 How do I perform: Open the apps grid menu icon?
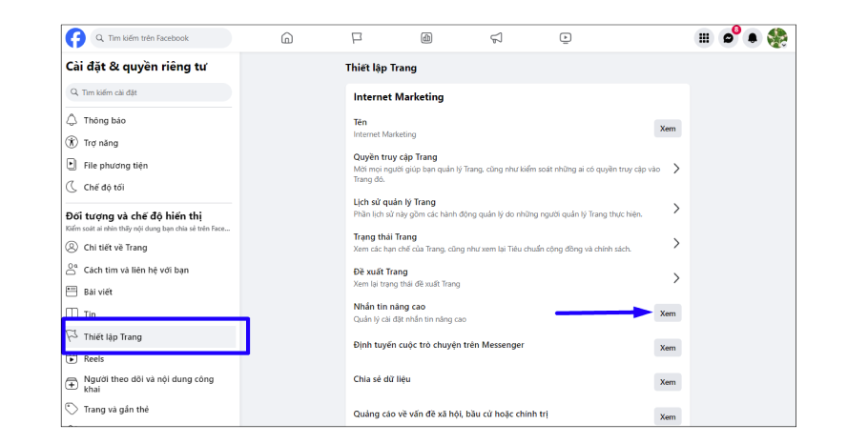coord(704,38)
